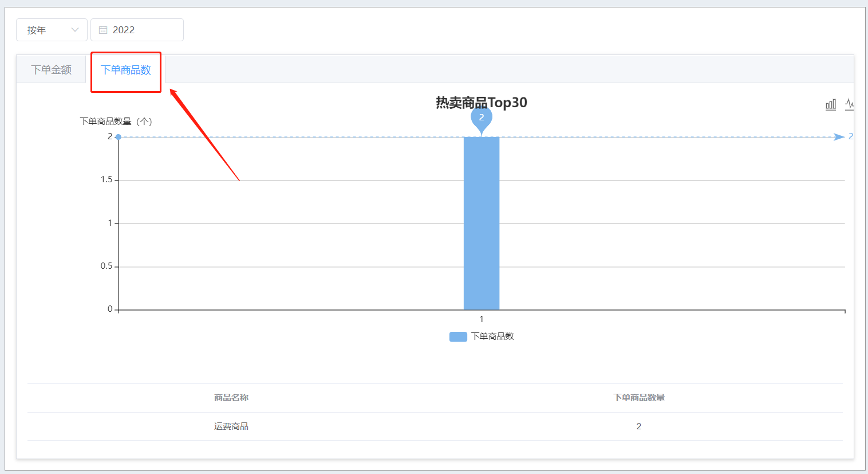
Task: Click quantity cell 2 in 运费商品 row
Action: (639, 426)
